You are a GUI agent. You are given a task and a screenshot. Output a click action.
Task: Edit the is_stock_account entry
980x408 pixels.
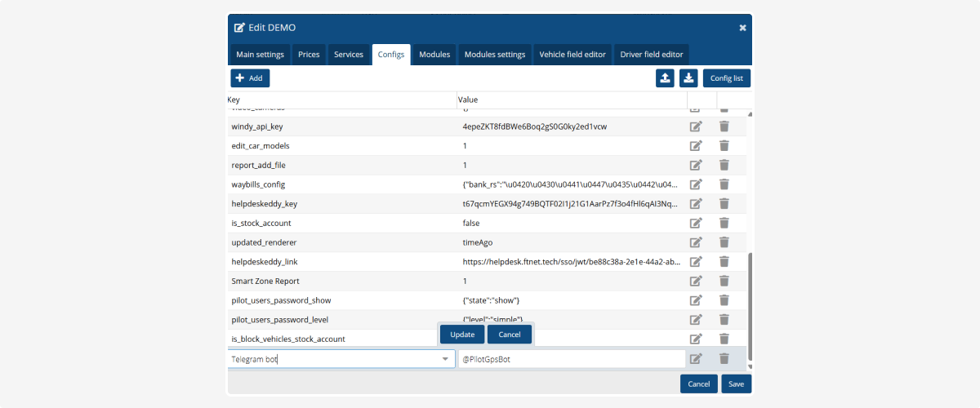[x=696, y=224]
